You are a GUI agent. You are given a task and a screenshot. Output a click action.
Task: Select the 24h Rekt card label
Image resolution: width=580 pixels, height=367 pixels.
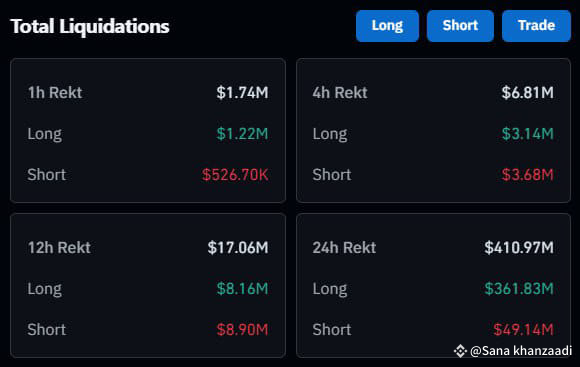344,248
